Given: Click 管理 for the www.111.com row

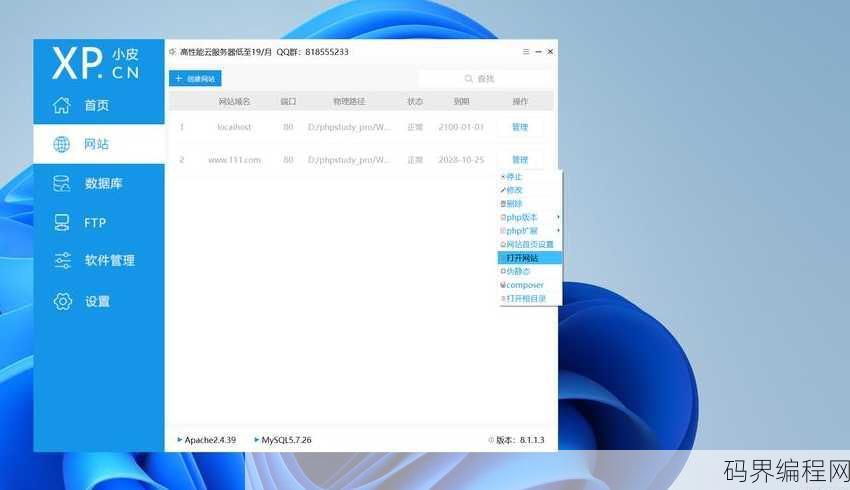Looking at the screenshot, I should point(520,159).
